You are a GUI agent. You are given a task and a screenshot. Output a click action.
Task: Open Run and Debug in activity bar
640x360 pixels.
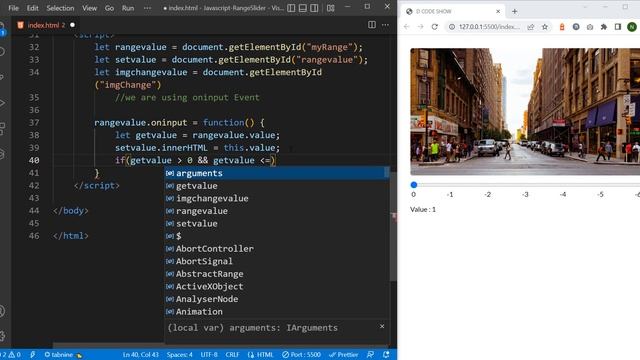pos(2,103)
